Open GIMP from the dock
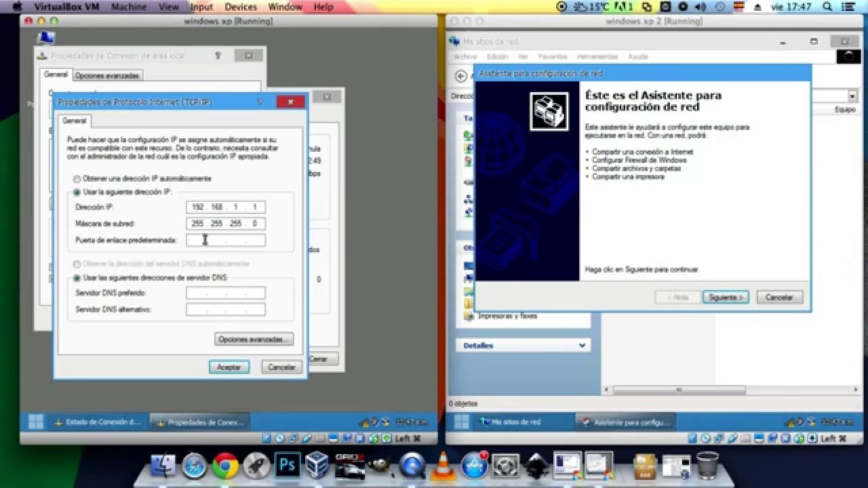868x488 pixels. 380,466
